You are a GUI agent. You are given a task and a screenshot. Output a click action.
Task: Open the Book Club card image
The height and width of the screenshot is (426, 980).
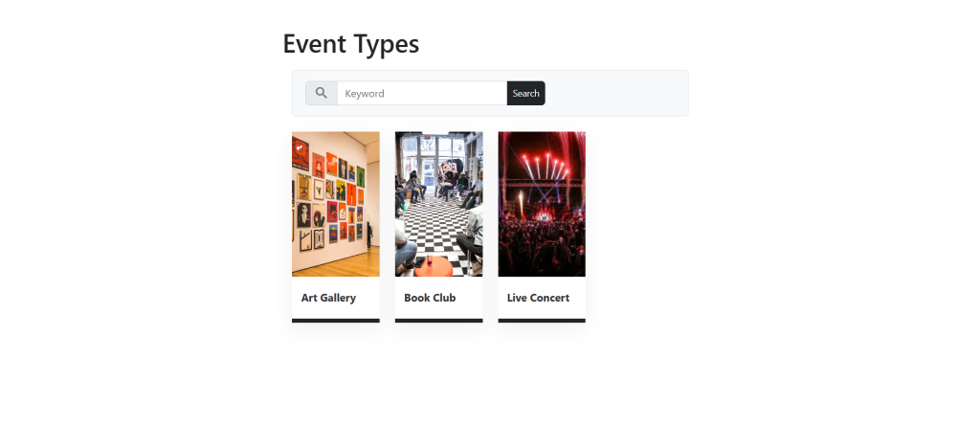438,204
